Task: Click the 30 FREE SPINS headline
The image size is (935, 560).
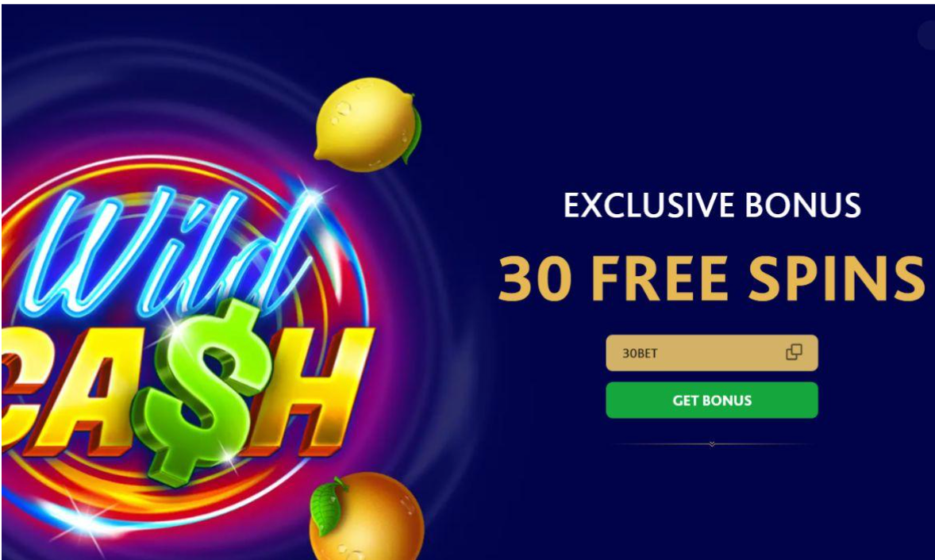Action: coord(711,278)
